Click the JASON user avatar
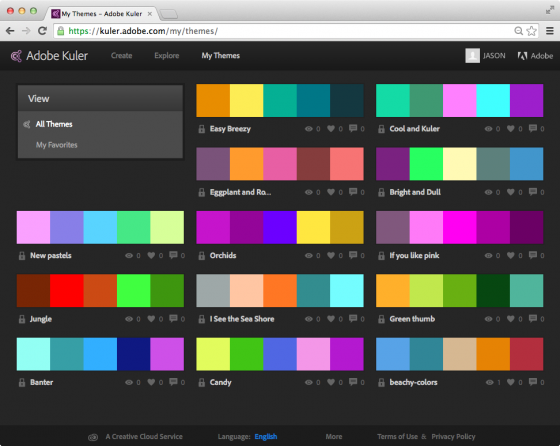Viewport: 560px width, 446px height. tap(472, 56)
